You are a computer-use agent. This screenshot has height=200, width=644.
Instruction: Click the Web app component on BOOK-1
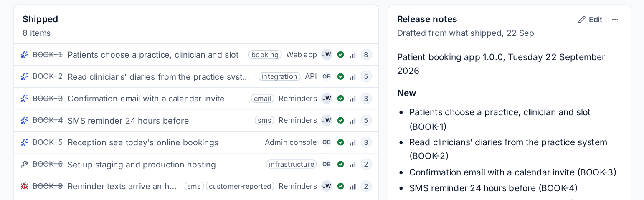click(x=302, y=55)
